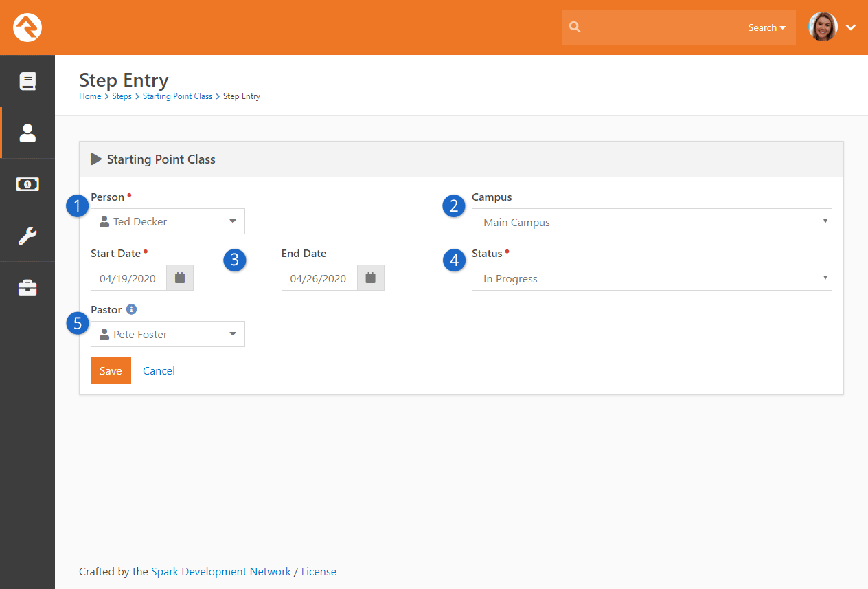Go to the Starting Point Class breadcrumb
The width and height of the screenshot is (868, 589).
click(177, 96)
